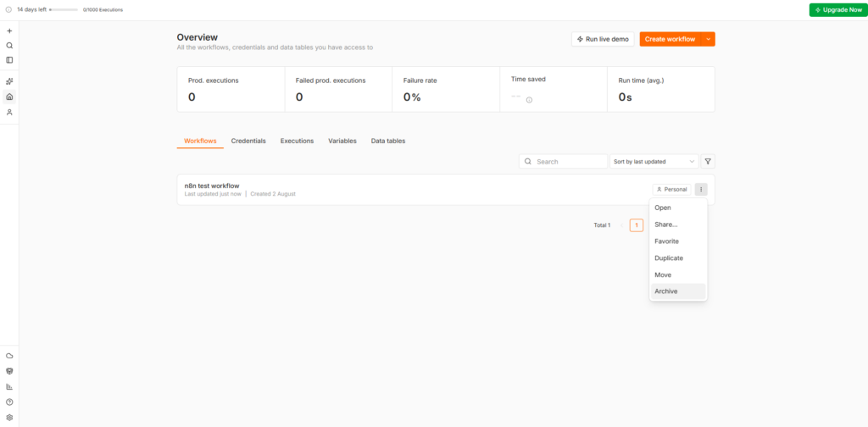
Task: Click the Personal badge on the workflow row
Action: (x=671, y=189)
